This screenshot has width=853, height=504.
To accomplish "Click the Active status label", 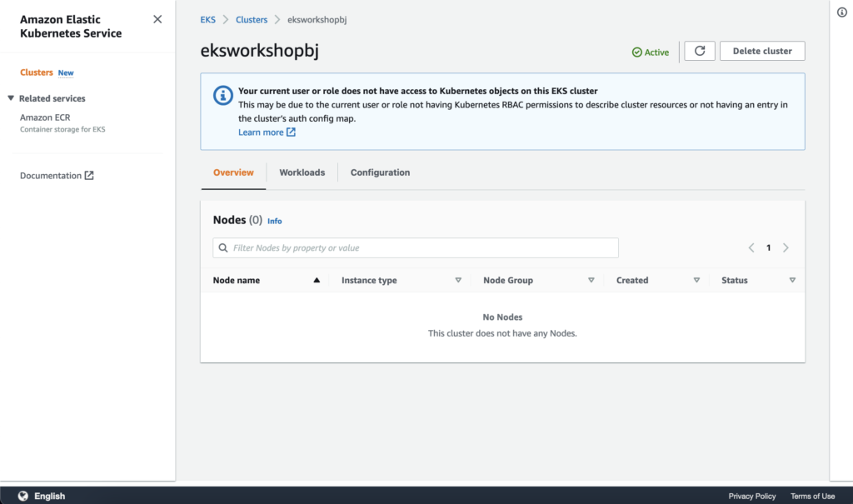I will point(656,52).
